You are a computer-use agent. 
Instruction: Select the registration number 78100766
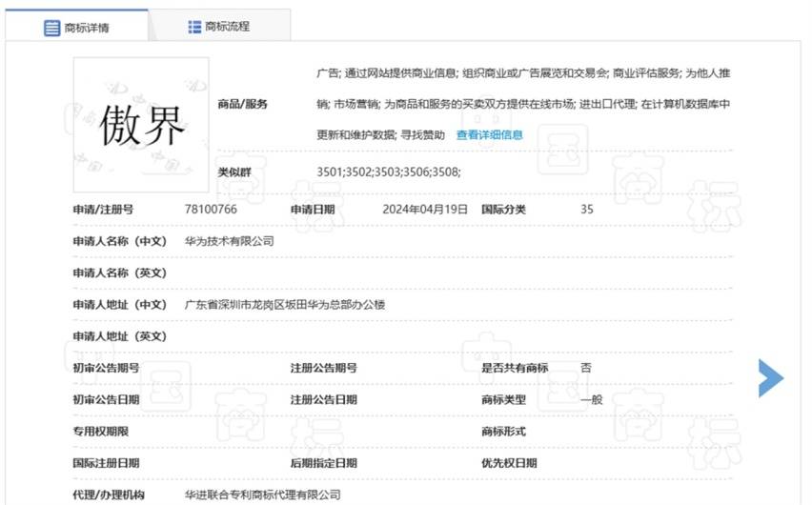[x=211, y=210]
